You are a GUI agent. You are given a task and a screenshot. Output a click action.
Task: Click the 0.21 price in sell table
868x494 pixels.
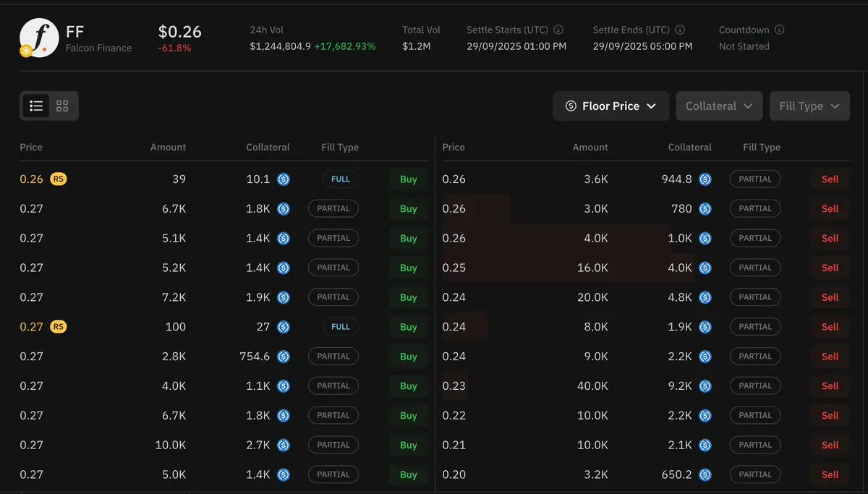pyautogui.click(x=454, y=445)
